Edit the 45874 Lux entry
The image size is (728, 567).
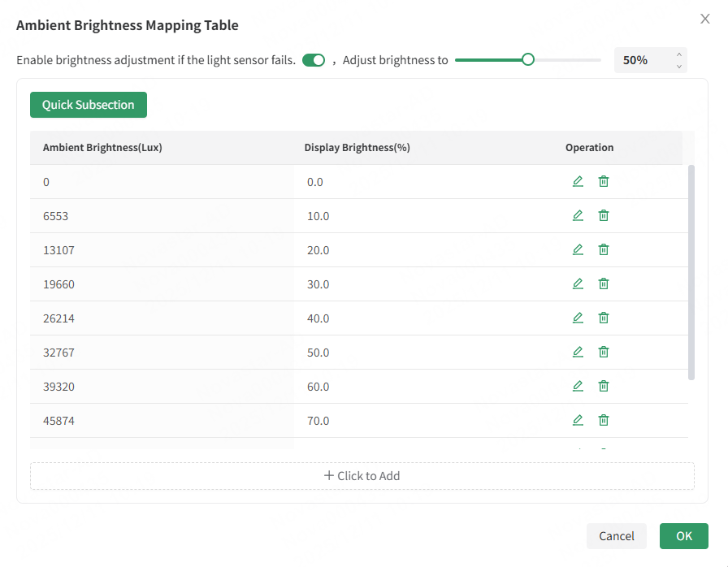tap(578, 420)
